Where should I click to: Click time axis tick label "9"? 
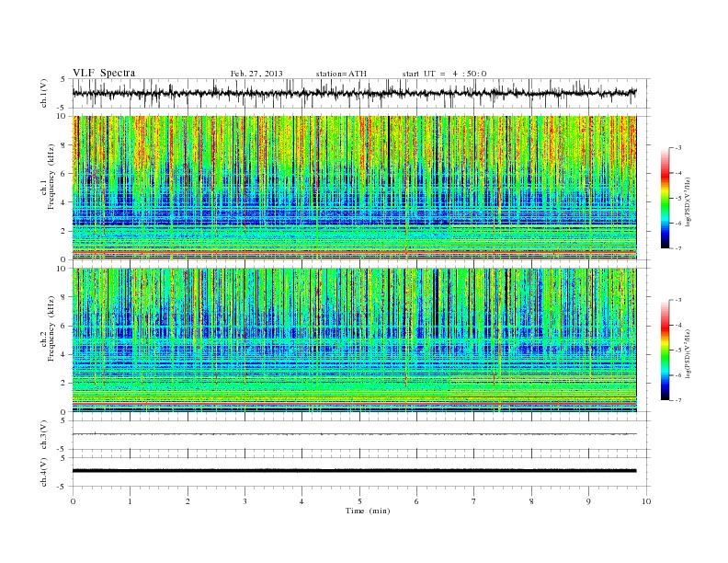(x=588, y=501)
